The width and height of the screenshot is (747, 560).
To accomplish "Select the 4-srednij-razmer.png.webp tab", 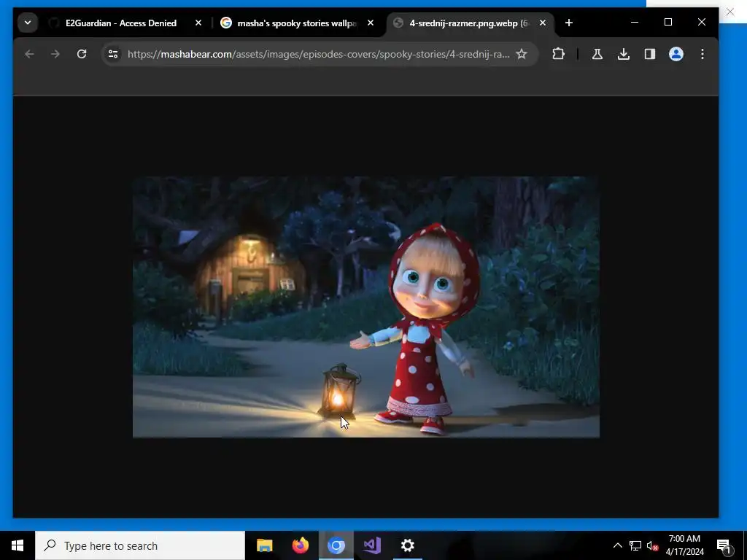I will (471, 23).
